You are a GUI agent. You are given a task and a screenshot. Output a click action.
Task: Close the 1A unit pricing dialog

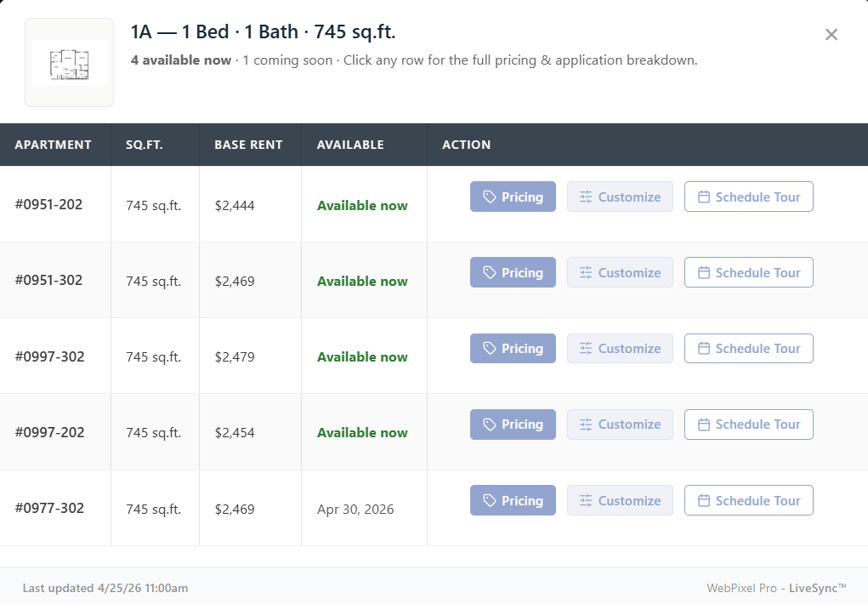[x=831, y=34]
